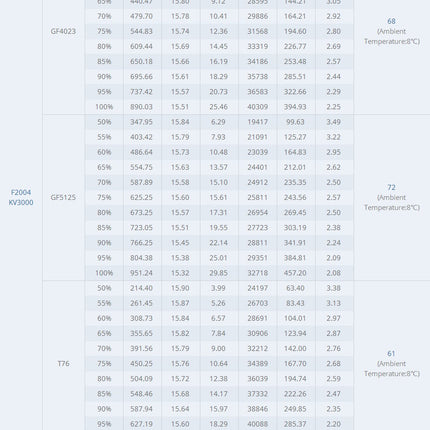The image size is (430, 430).
Task: Click the power value 394.93
Action: (295, 107)
